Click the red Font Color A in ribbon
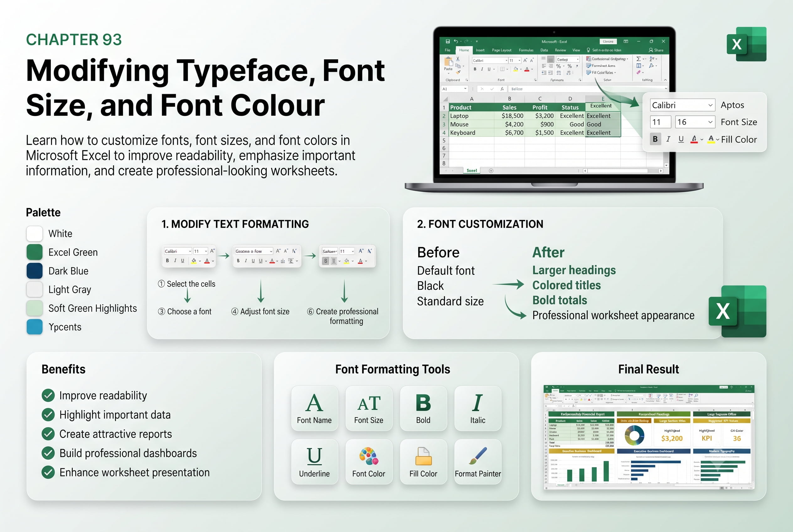This screenshot has width=793, height=532. click(x=527, y=69)
